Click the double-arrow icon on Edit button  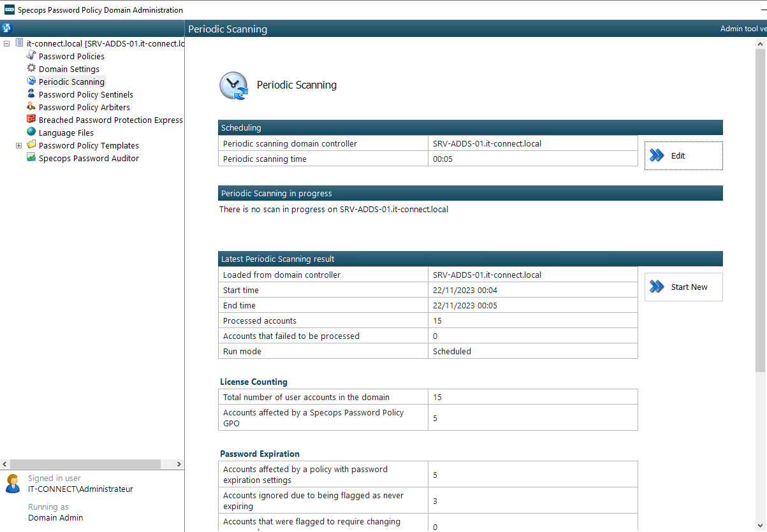tap(657, 155)
